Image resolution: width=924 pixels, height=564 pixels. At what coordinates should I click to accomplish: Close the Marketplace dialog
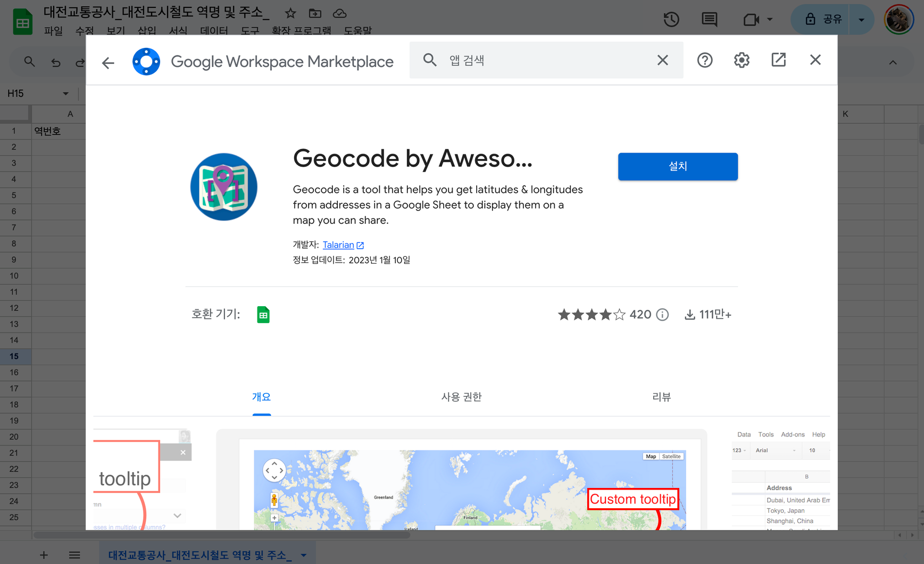tap(815, 60)
